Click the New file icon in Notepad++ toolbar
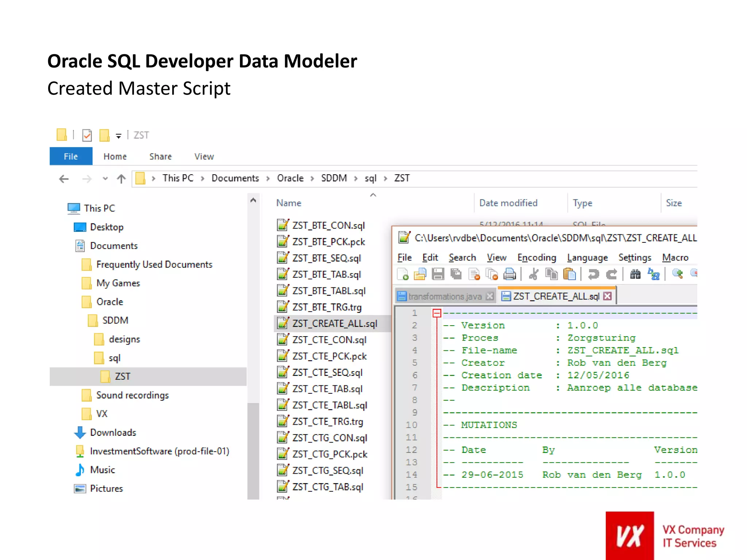Screen dimensions: 747x560 (403, 274)
